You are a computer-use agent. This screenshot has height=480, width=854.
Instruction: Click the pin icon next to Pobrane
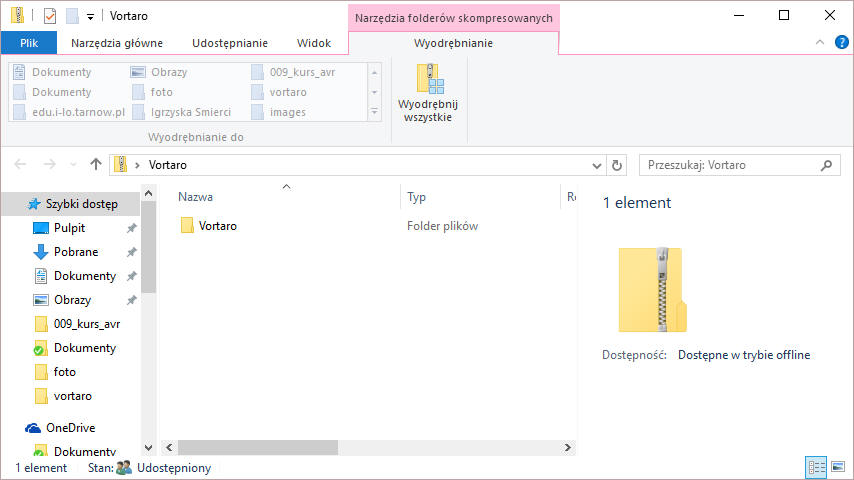click(131, 252)
